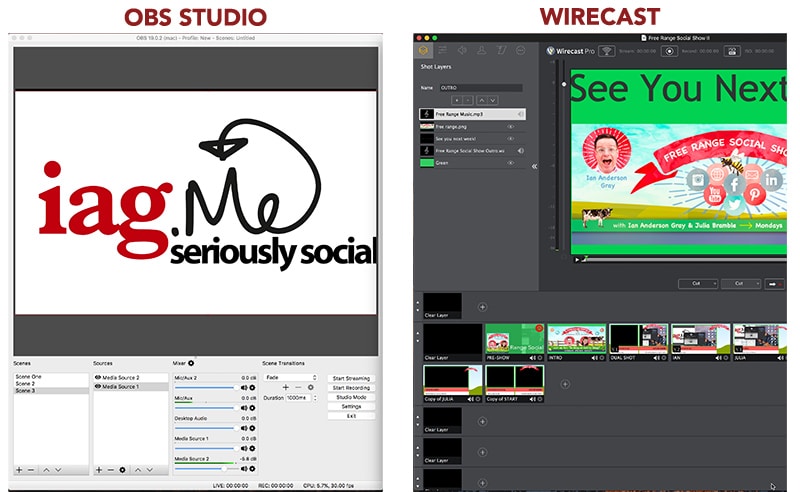Toggle visibility of Media Source 2 in OBS
This screenshot has height=492, width=800.
point(98,378)
